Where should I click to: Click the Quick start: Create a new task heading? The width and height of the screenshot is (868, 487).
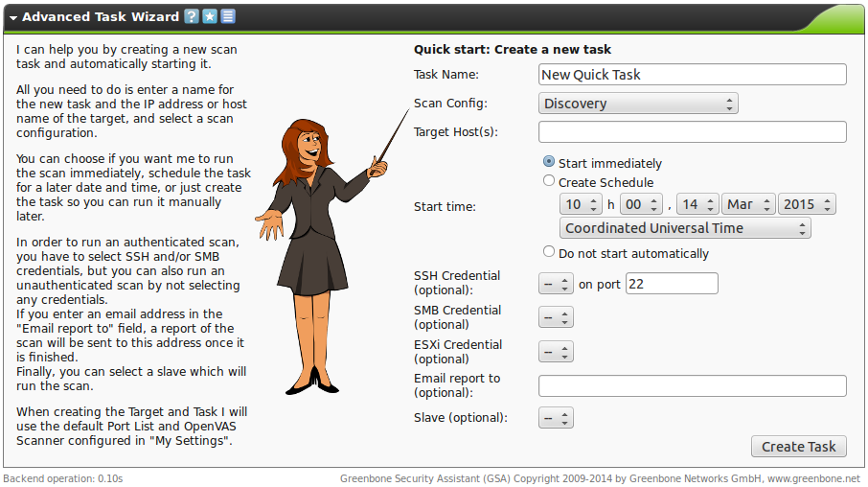pyautogui.click(x=513, y=49)
